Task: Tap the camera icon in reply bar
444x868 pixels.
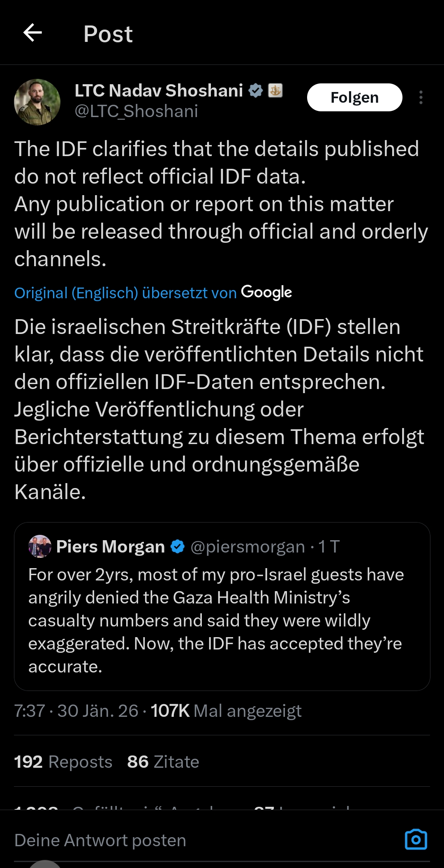Action: click(x=416, y=839)
